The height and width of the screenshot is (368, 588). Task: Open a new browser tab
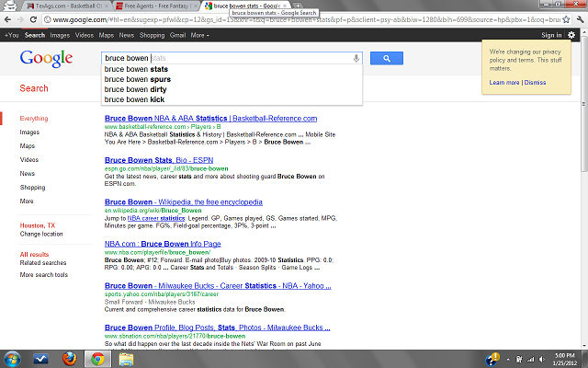pos(298,6)
